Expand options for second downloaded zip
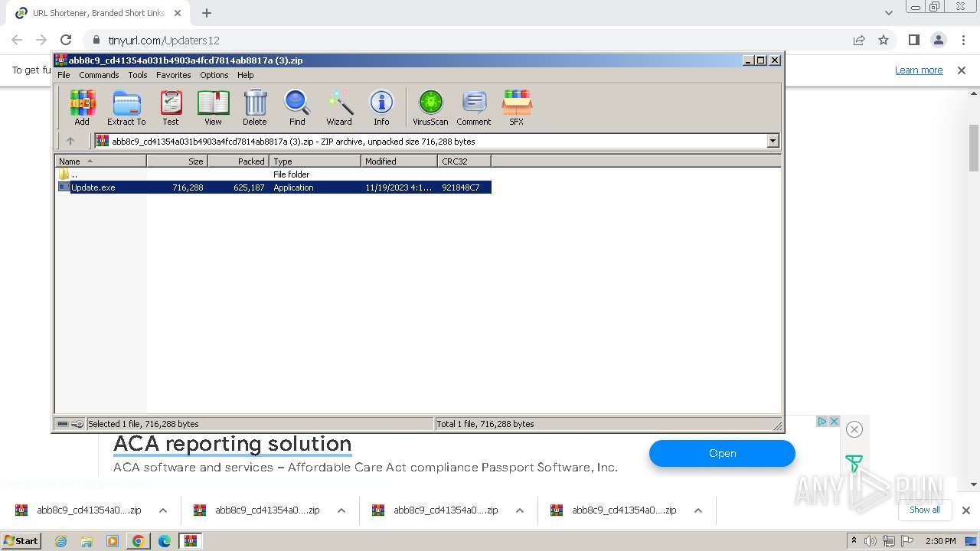The image size is (980, 551). click(x=341, y=510)
